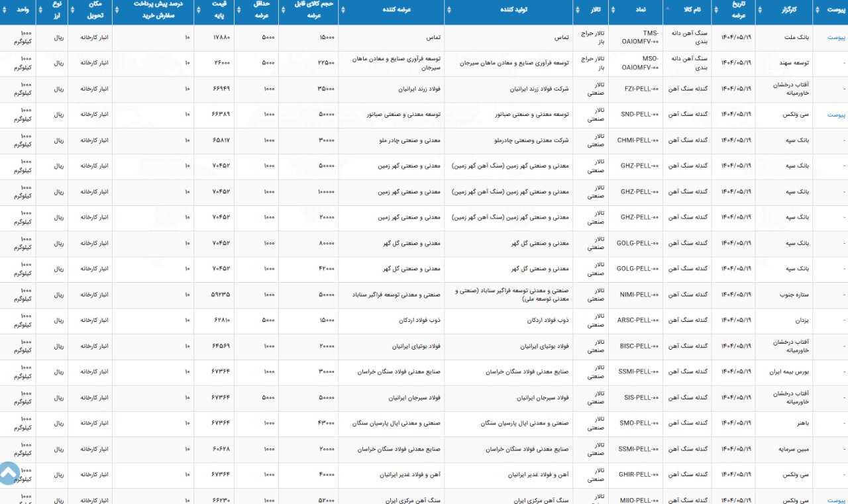Sort by مکان تحویل column arrows
Viewport: 848px width, 504px height.
(x=74, y=11)
